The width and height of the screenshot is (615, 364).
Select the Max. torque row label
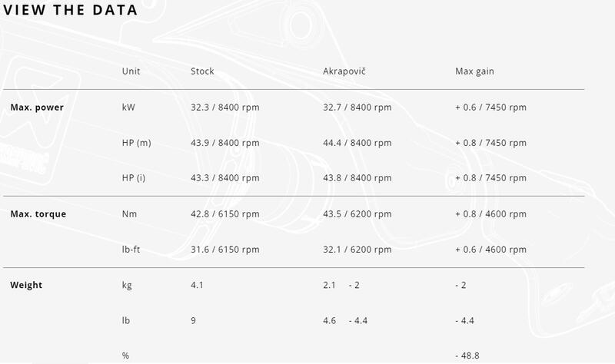(38, 214)
